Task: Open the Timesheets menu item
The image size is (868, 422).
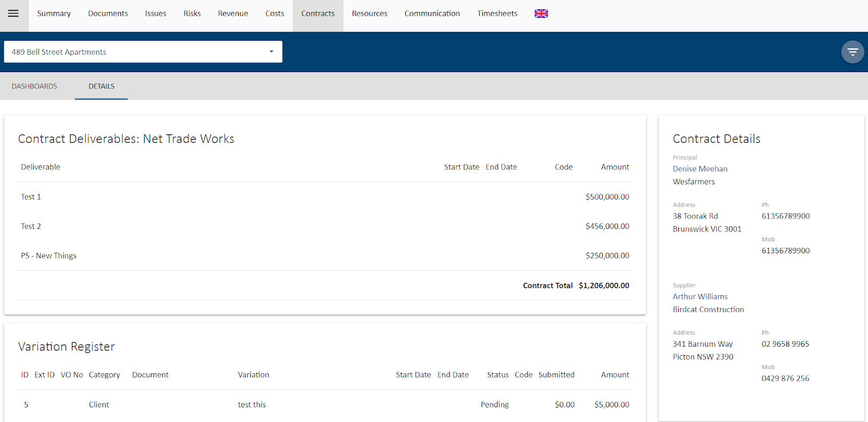Action: coord(497,14)
